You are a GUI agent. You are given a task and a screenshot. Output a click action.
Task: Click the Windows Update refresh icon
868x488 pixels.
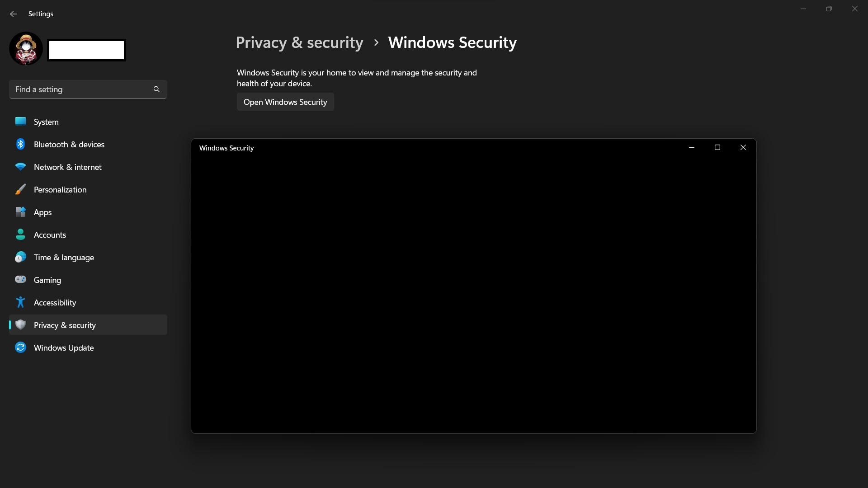coord(20,347)
